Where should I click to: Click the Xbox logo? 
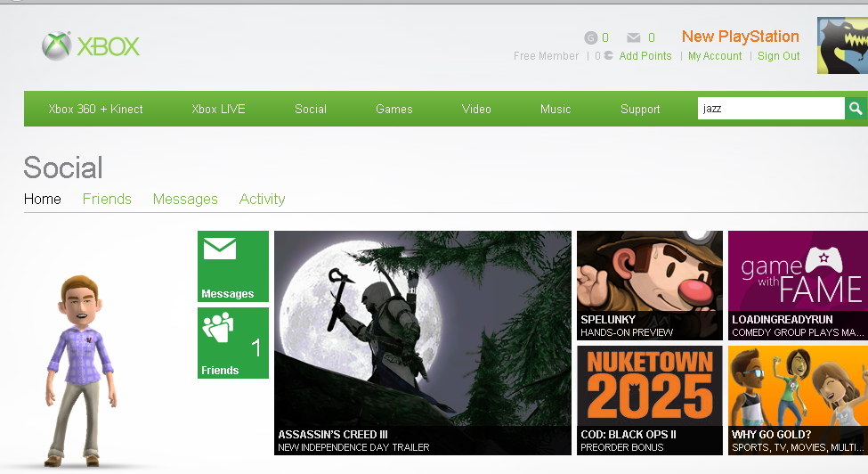91,46
